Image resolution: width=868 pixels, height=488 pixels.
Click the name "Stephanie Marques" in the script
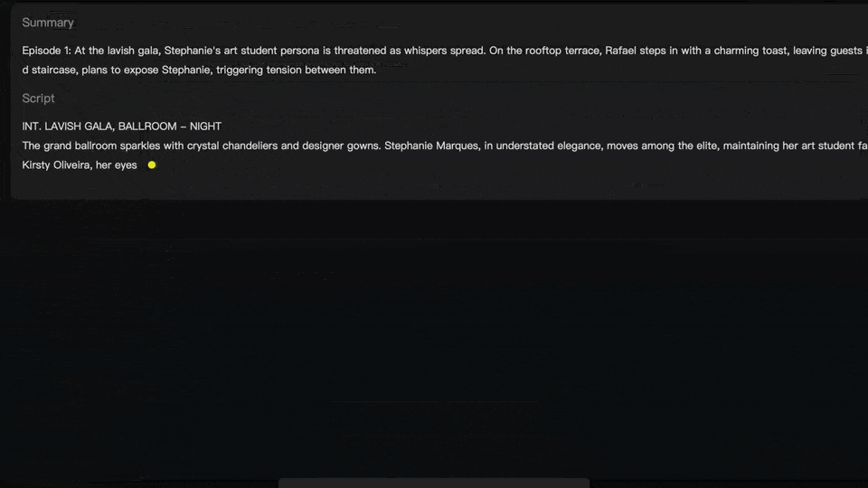coord(430,145)
